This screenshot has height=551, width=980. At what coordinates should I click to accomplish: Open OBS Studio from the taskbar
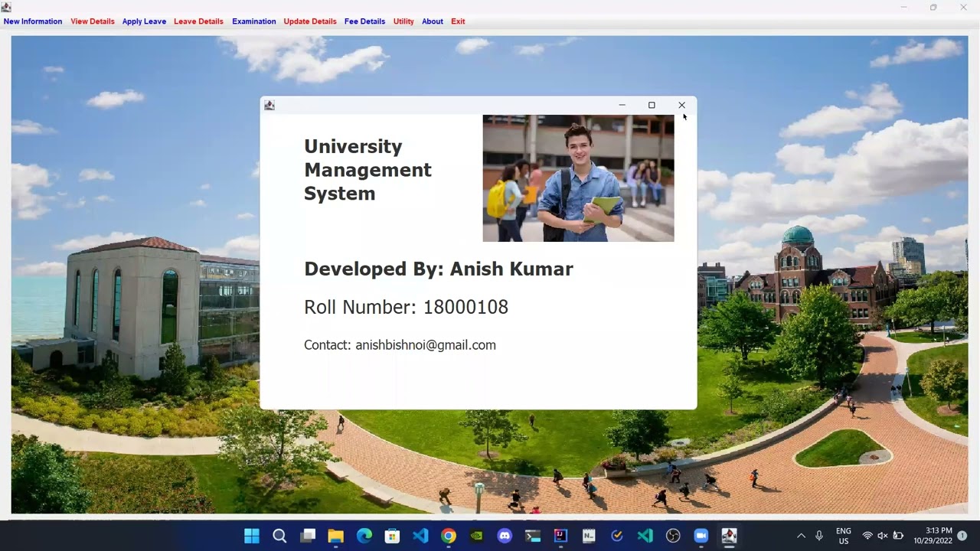(673, 536)
